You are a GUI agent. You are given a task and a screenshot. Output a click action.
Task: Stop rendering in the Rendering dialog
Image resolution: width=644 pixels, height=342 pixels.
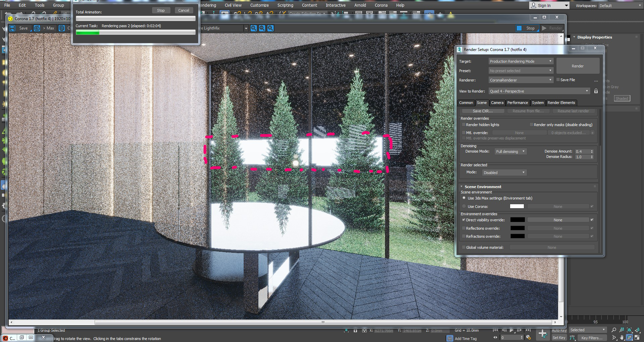161,10
